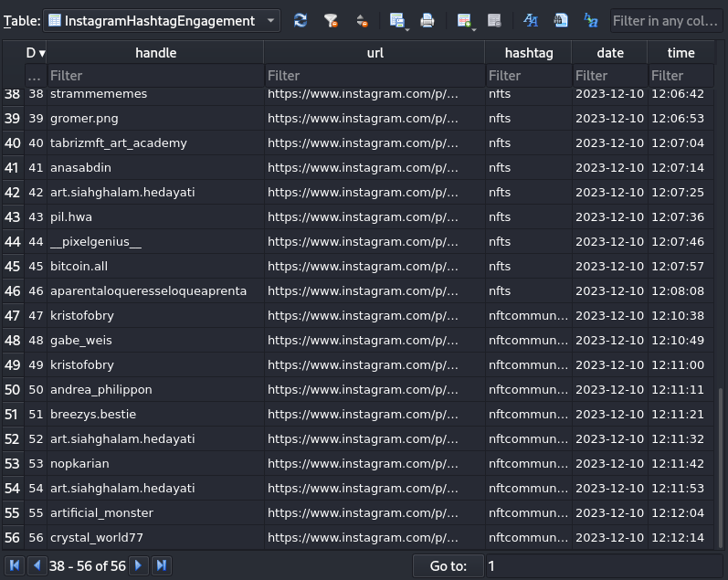Select the time cell 12:06:53

click(x=681, y=119)
